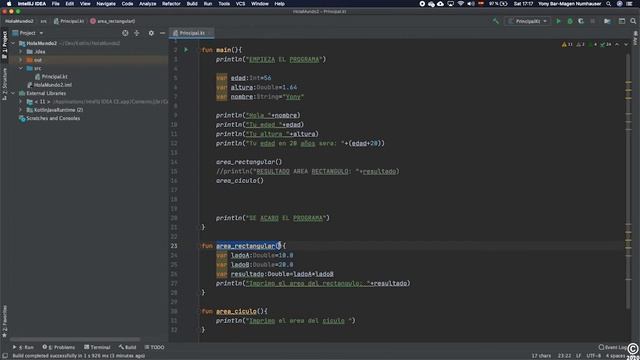Click the 23:22 caret position in status bar
This screenshot has height=360, width=640.
pos(564,356)
